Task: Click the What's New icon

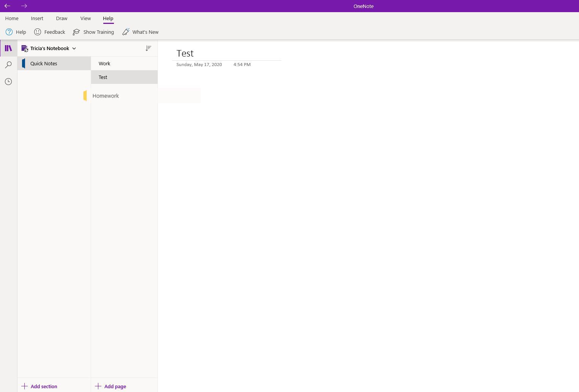Action: tap(126, 32)
